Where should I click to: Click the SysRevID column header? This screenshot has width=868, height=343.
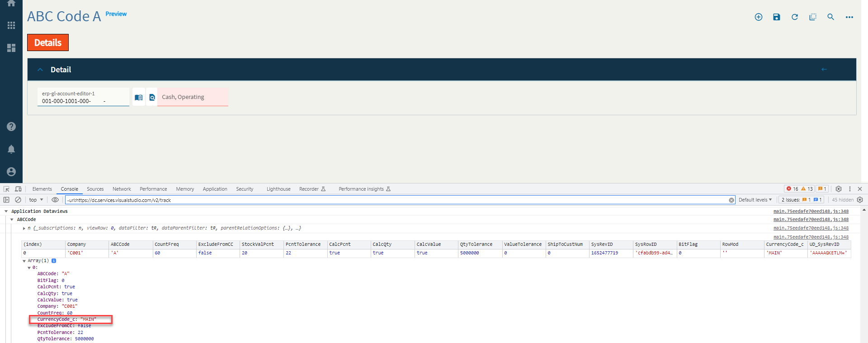[x=611, y=244]
